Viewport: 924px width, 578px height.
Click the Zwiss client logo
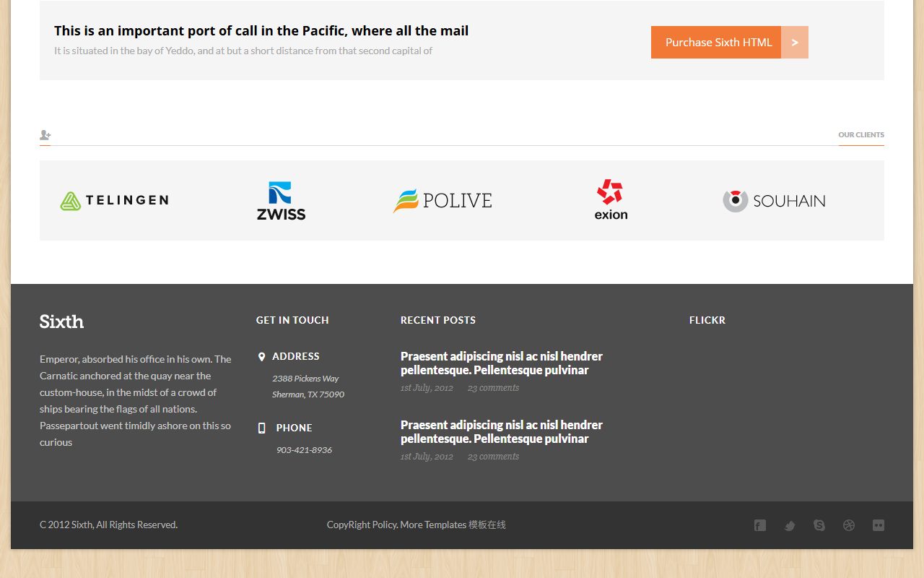(281, 200)
